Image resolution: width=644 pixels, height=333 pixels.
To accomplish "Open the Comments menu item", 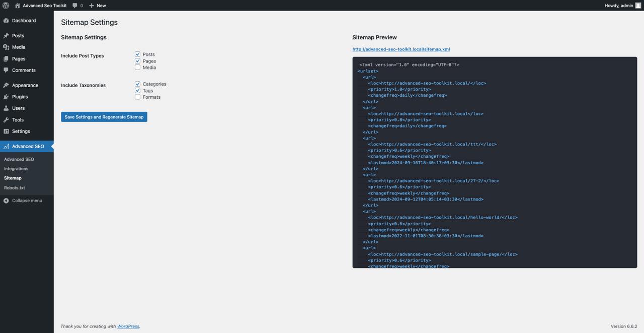I will 27,70.
